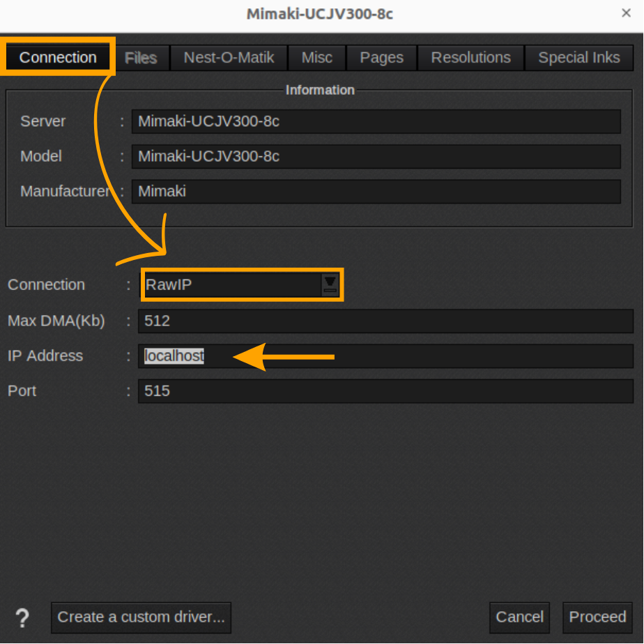
Task: Click into the Model text field
Action: coord(376,156)
